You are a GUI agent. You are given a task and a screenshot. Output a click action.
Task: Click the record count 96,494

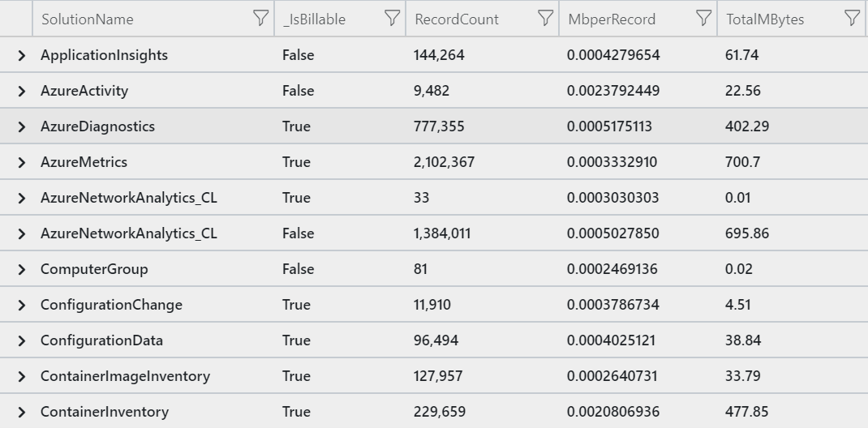pos(436,340)
